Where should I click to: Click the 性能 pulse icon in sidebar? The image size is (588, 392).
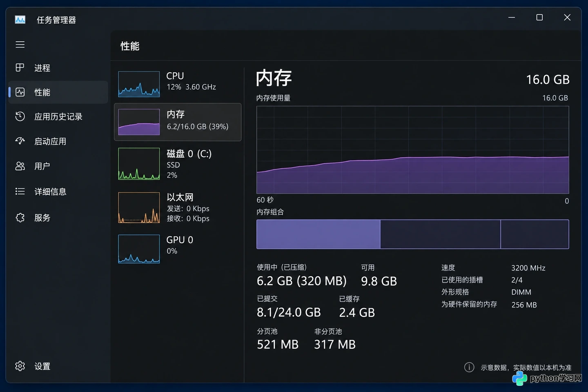20,92
